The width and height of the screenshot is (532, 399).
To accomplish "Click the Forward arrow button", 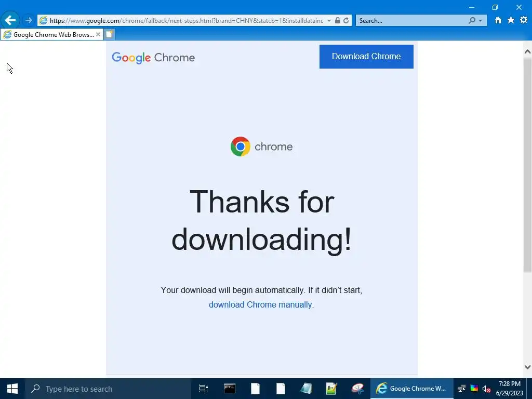I will tap(29, 20).
